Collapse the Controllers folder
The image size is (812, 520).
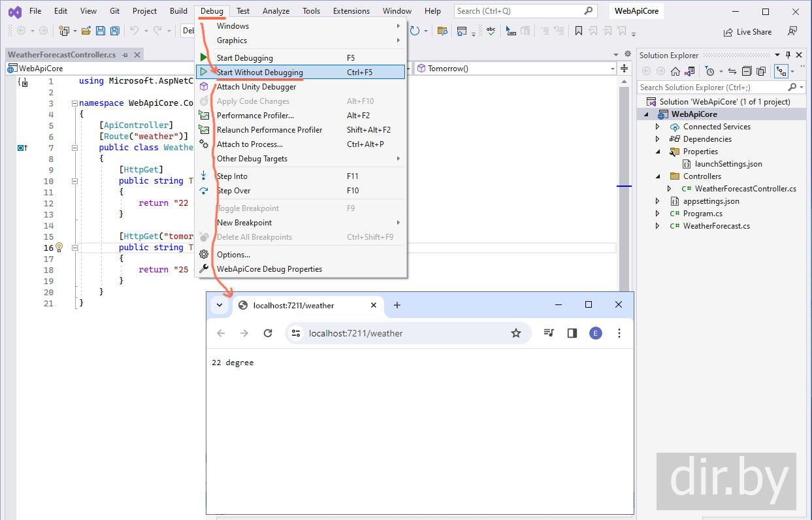pos(658,176)
